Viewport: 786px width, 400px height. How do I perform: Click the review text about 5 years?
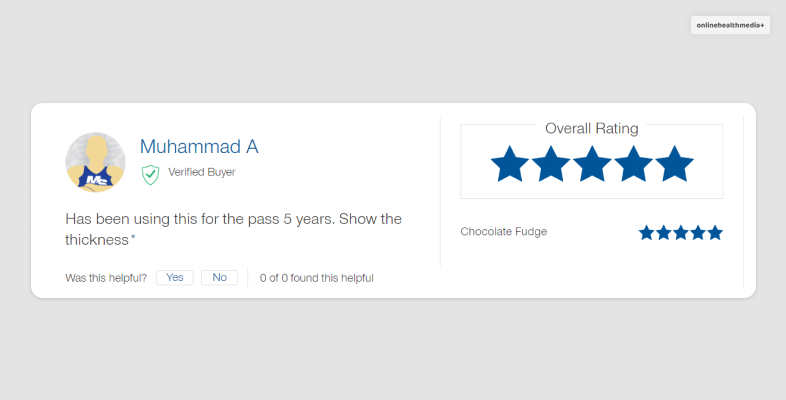click(x=233, y=229)
